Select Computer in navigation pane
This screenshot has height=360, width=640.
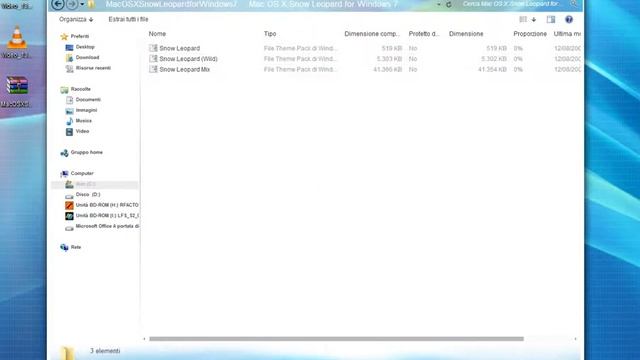tap(82, 173)
